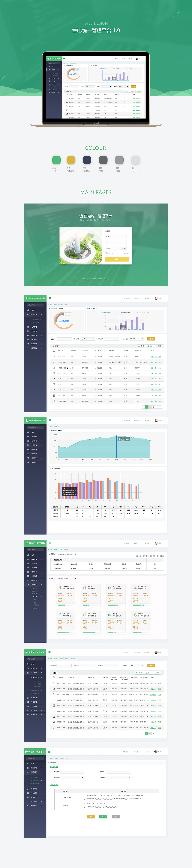Click hamburger menu icon on 摘牌 cards page
Viewport: 192px width, 868px height.
(x=50, y=543)
